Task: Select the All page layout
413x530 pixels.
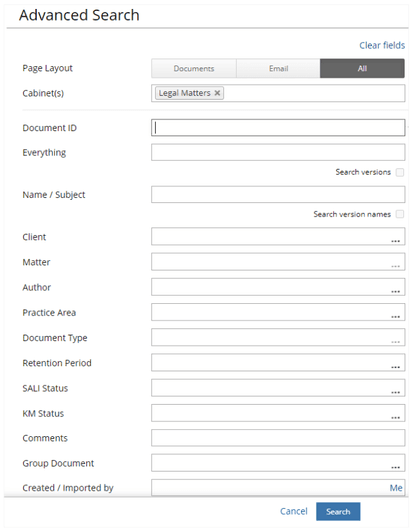Action: pyautogui.click(x=362, y=68)
